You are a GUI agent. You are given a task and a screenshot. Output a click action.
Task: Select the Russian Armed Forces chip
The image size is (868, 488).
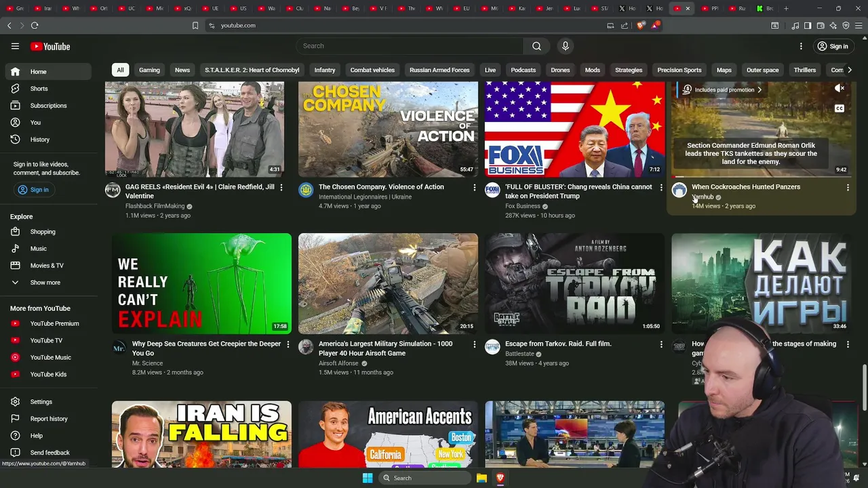tap(439, 70)
